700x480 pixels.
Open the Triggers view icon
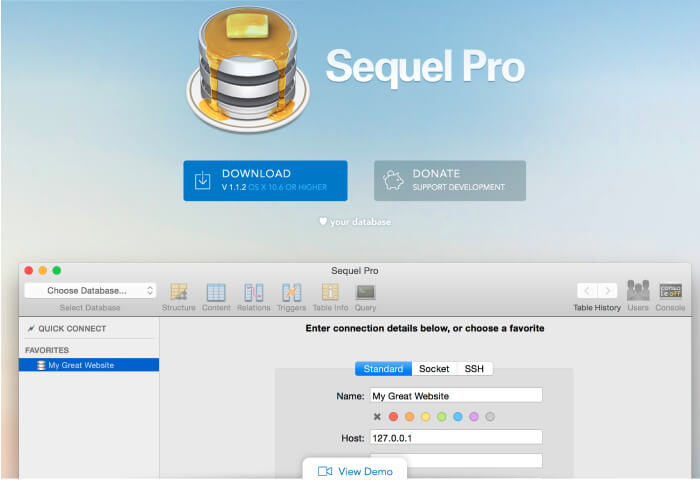tap(292, 292)
